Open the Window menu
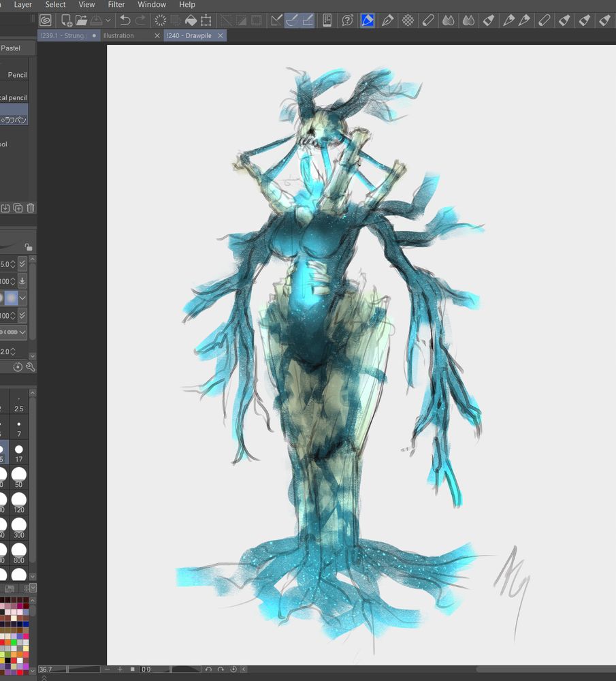Image resolution: width=616 pixels, height=681 pixels. (151, 5)
